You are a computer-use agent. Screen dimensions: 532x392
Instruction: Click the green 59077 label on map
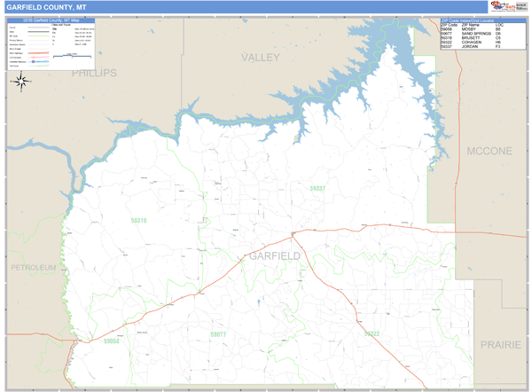click(218, 334)
